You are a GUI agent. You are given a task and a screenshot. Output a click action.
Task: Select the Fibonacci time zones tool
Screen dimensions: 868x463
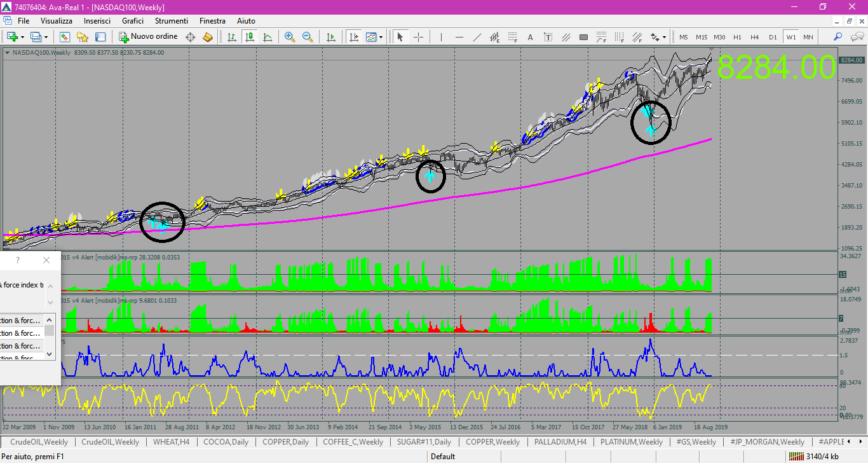click(619, 37)
